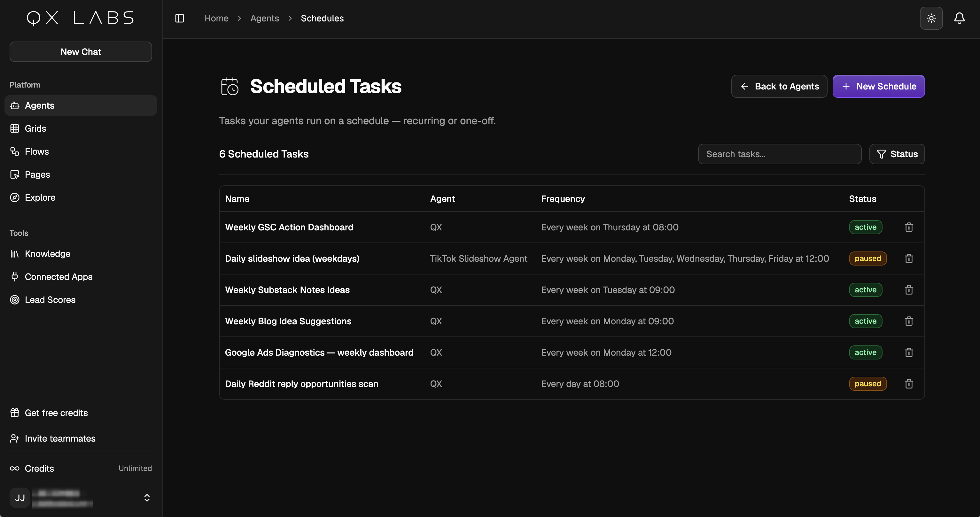Click 'Every week on Tuesday at 09:00'
This screenshot has height=517, width=980.
click(608, 290)
